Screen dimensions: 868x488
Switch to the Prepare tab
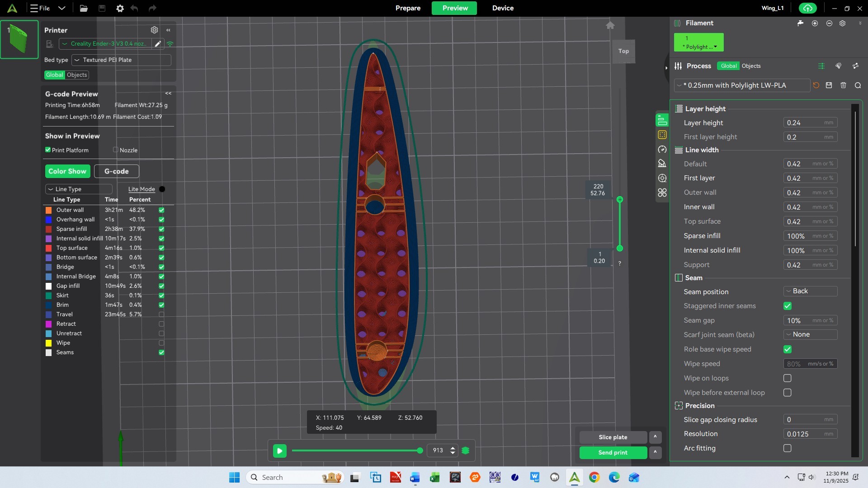pyautogui.click(x=408, y=8)
